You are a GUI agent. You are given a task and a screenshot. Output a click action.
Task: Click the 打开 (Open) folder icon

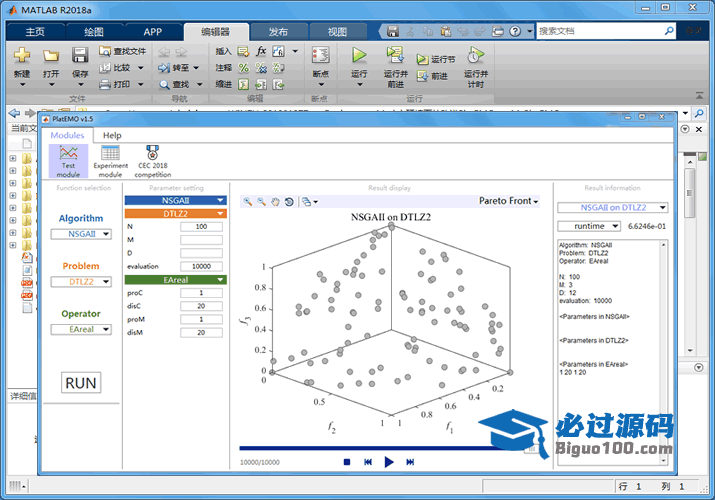click(51, 56)
